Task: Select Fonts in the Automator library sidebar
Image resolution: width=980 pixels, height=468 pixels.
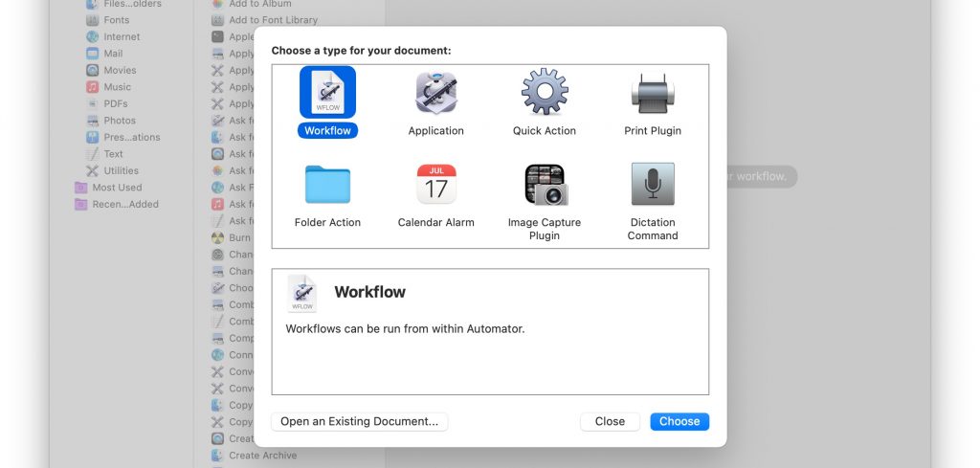Action: pyautogui.click(x=107, y=20)
